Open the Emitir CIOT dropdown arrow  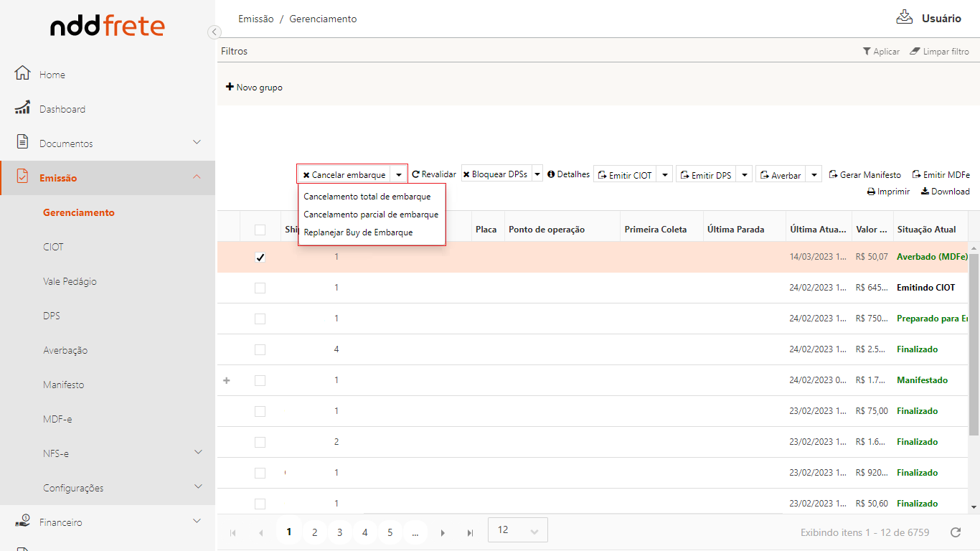(x=665, y=175)
